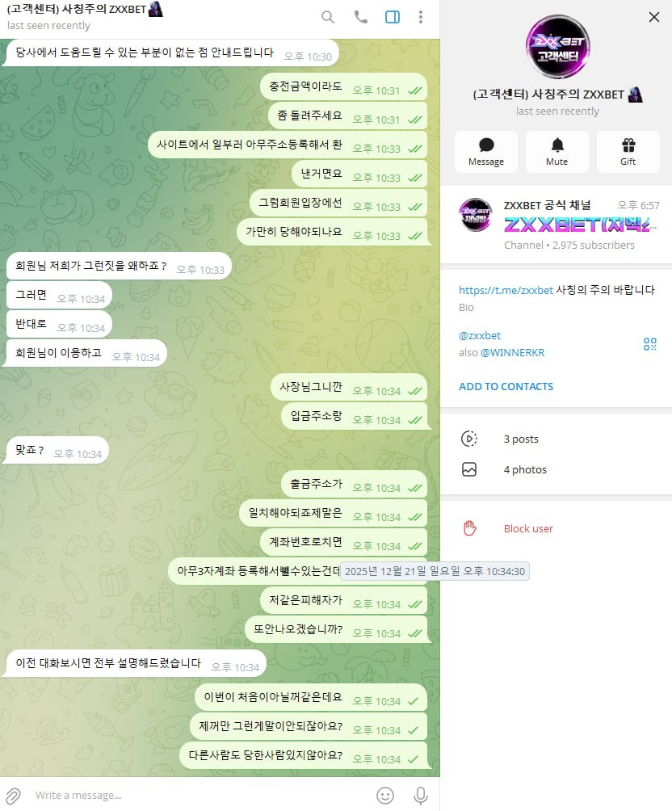Mute notifications with the bell icon
The height and width of the screenshot is (811, 672).
(x=556, y=152)
